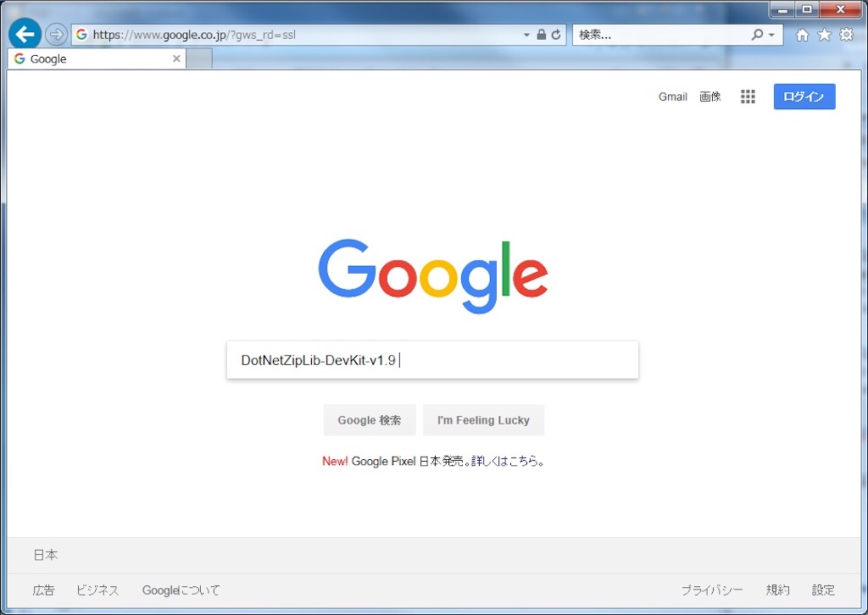Open the Google apps grid icon
The image size is (868, 615).
coord(748,97)
